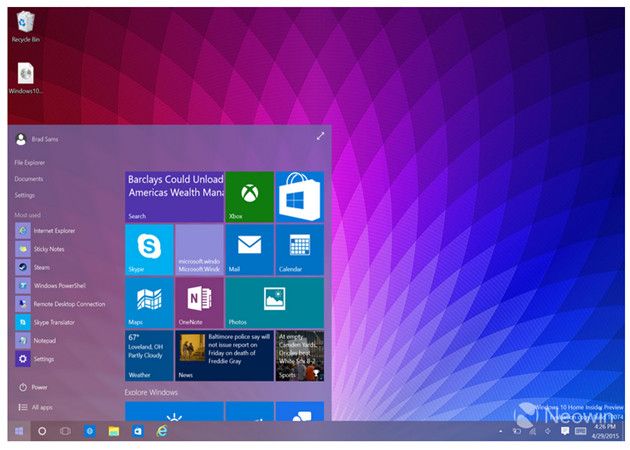Image resolution: width=630 pixels, height=450 pixels.
Task: Open Task View on the taskbar
Action: (65, 431)
